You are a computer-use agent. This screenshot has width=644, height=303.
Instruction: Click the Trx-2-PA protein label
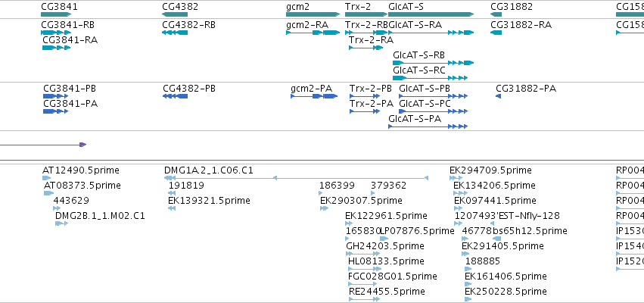point(372,104)
